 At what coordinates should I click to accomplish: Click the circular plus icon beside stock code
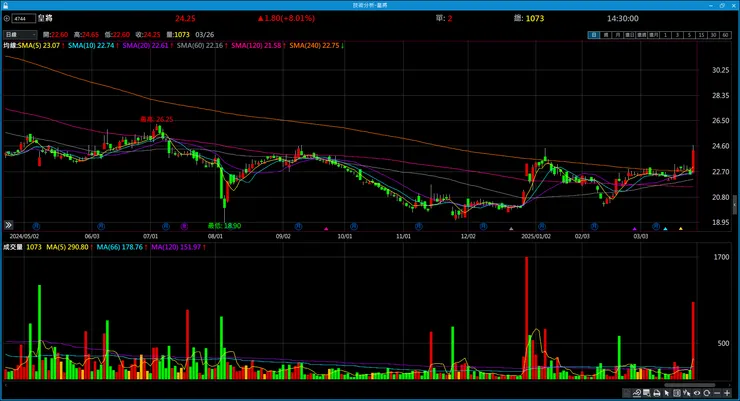(7, 18)
